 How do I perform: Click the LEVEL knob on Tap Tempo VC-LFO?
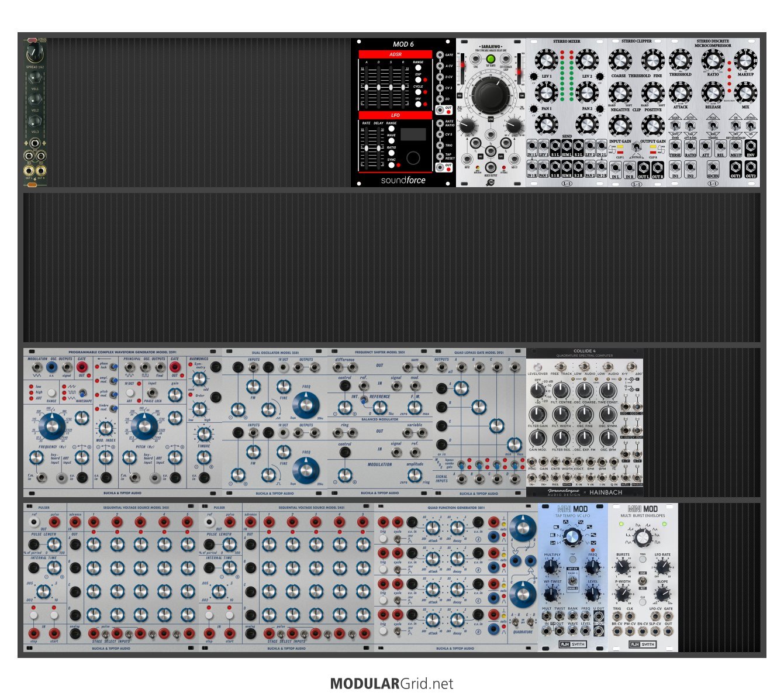coord(592,594)
